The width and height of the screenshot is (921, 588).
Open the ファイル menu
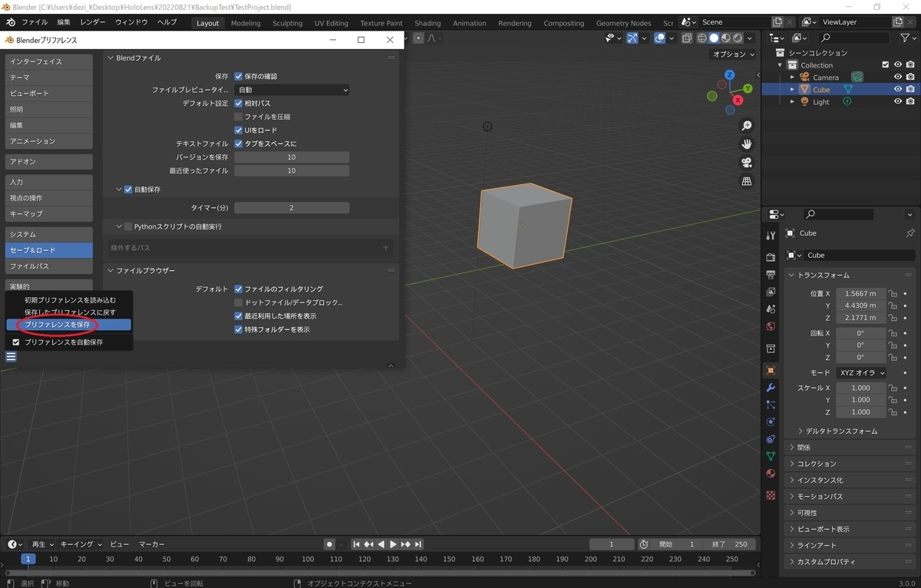click(35, 22)
